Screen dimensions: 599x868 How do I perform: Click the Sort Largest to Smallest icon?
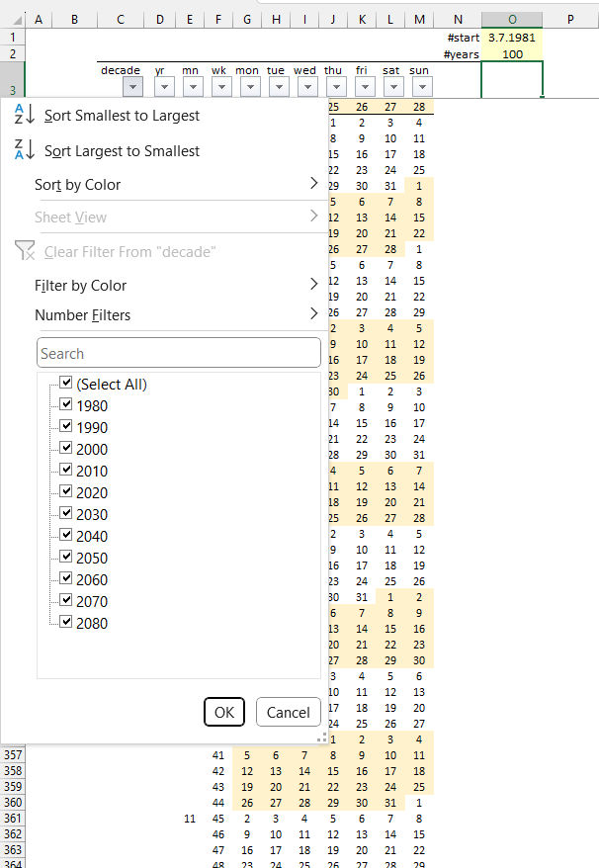[25, 151]
